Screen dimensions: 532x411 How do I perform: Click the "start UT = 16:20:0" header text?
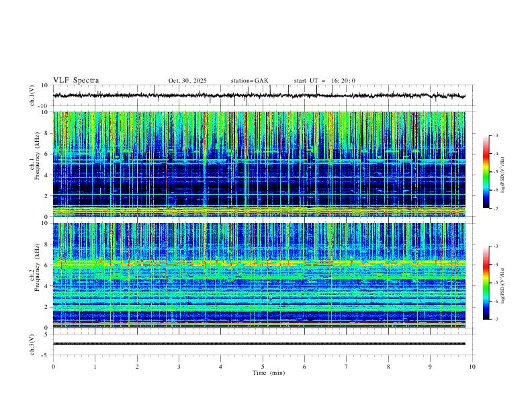[x=324, y=81]
